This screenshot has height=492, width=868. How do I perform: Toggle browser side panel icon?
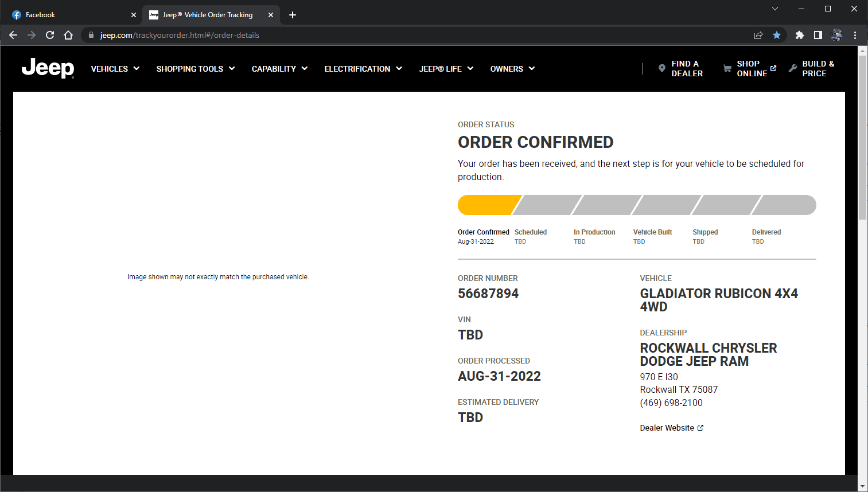point(818,35)
